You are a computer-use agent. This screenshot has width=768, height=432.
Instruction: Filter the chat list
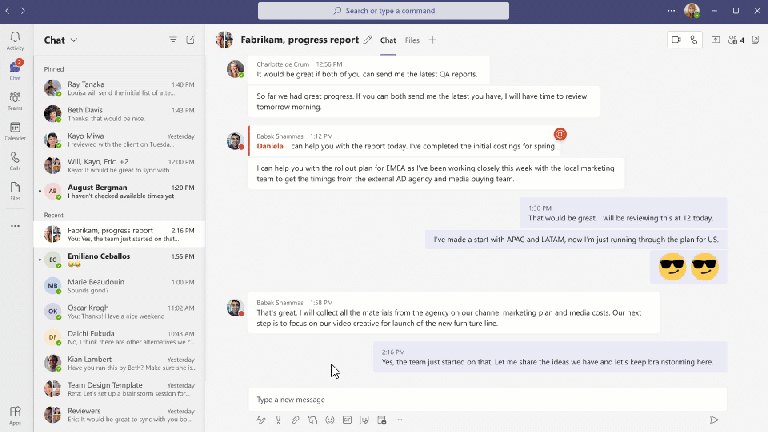click(x=173, y=40)
